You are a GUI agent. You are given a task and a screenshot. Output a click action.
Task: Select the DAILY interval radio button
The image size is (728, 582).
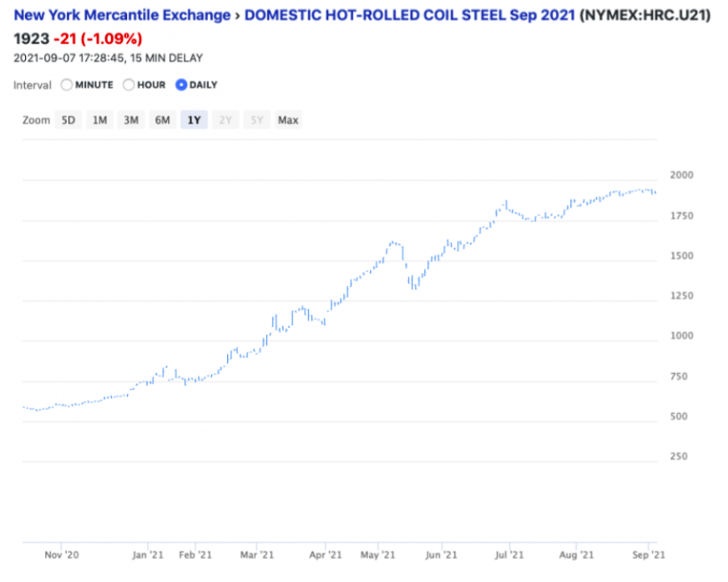point(181,85)
